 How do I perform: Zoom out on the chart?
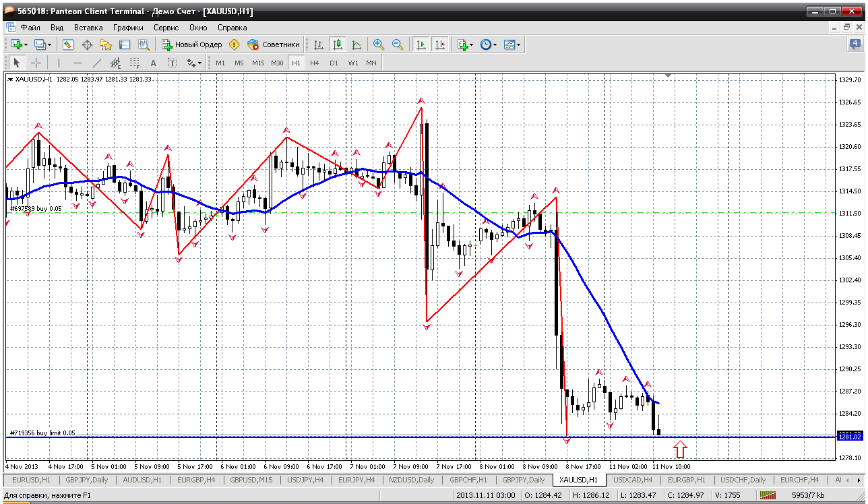click(x=398, y=44)
